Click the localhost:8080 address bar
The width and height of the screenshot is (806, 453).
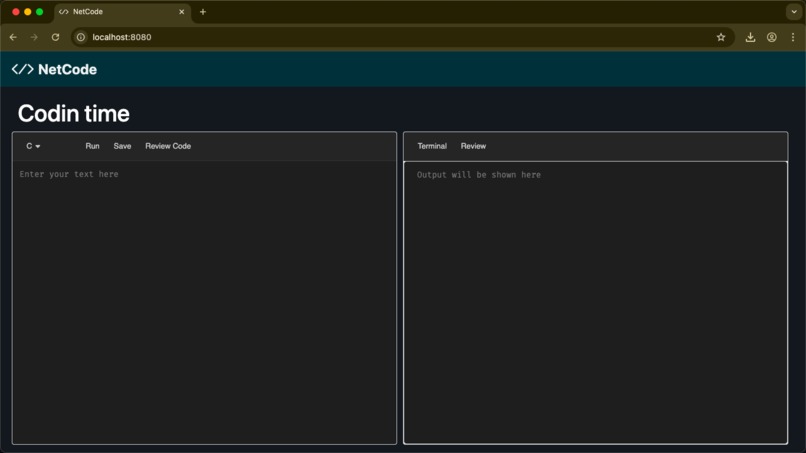[402, 37]
